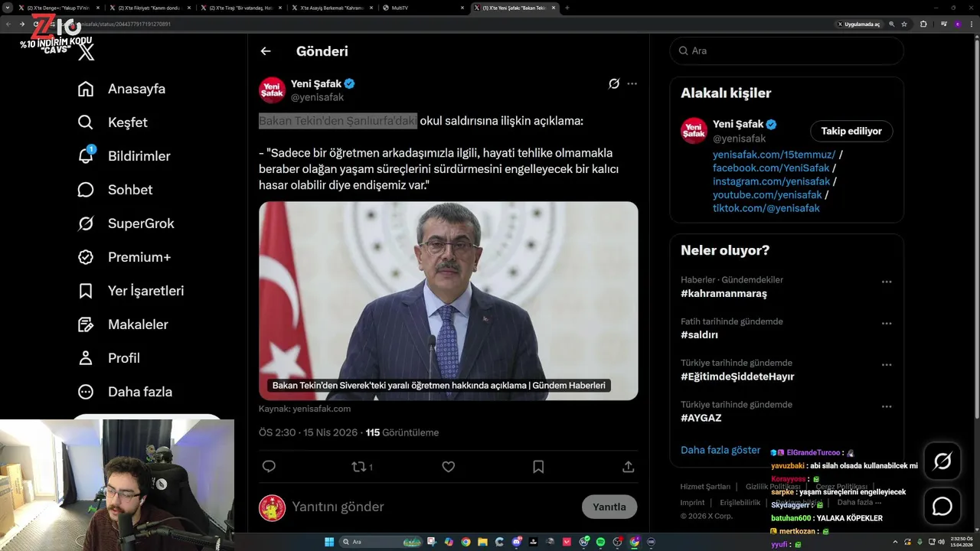Click Kaynak: yenisafak.com source link
The height and width of the screenshot is (551, 980).
[x=305, y=409]
